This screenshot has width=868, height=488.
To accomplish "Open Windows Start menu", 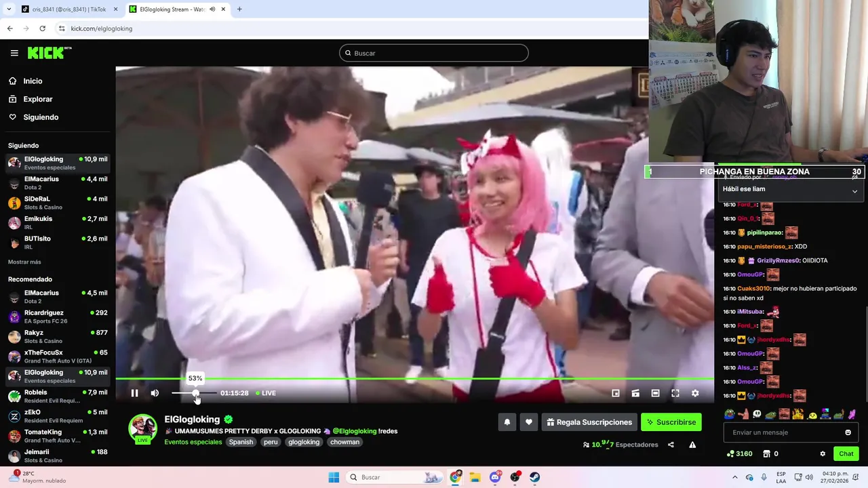I will 334,477.
